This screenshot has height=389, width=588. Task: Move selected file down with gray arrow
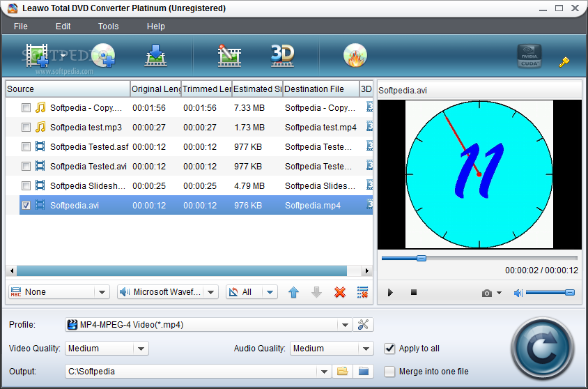pos(316,292)
